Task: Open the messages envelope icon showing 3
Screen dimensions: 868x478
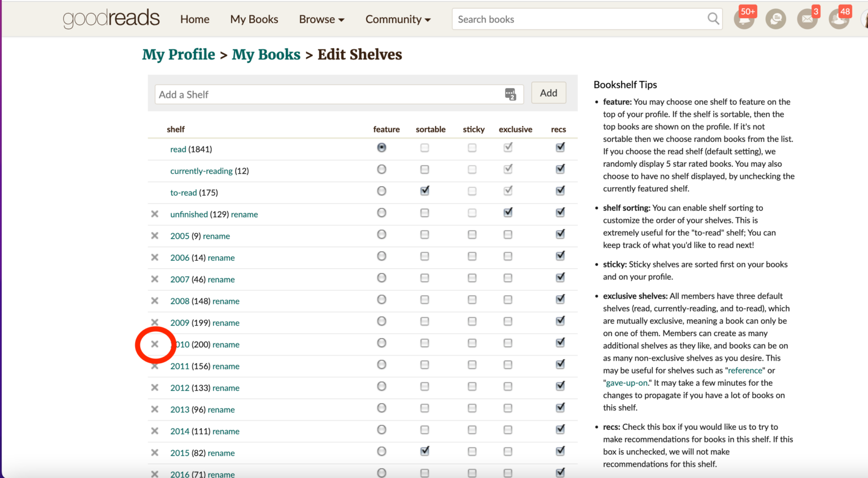Action: (808, 19)
